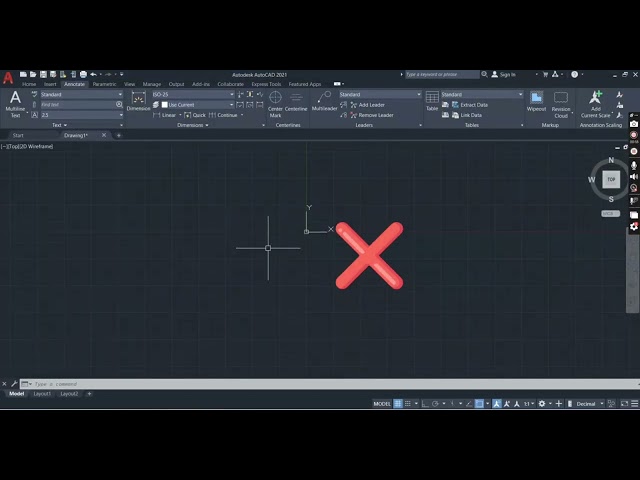
Task: Click the Help question mark icon
Action: pyautogui.click(x=574, y=74)
